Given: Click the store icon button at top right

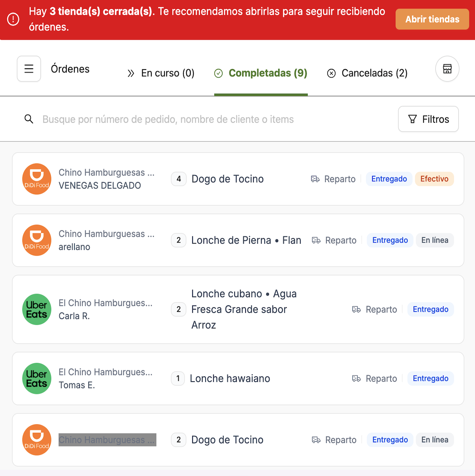Looking at the screenshot, I should (x=447, y=69).
